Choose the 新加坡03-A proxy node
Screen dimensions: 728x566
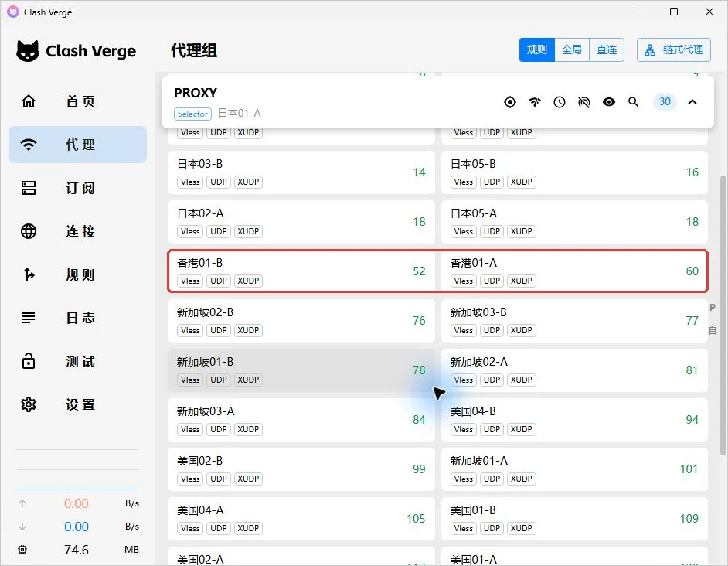[301, 420]
